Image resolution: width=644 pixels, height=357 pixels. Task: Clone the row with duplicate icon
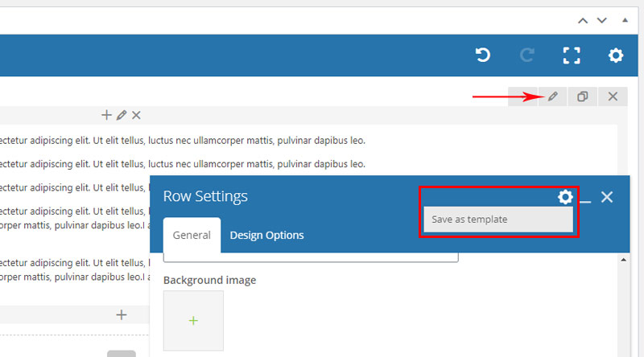click(x=582, y=96)
